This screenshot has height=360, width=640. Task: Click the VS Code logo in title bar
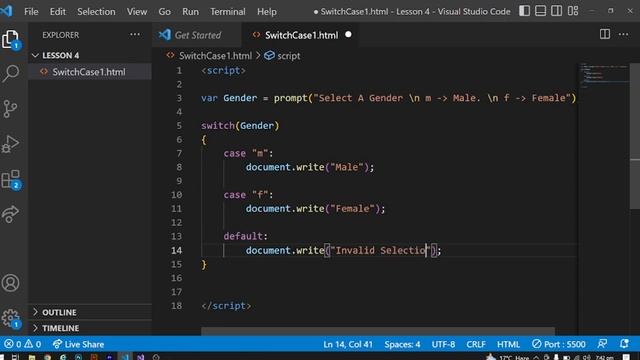click(7, 11)
